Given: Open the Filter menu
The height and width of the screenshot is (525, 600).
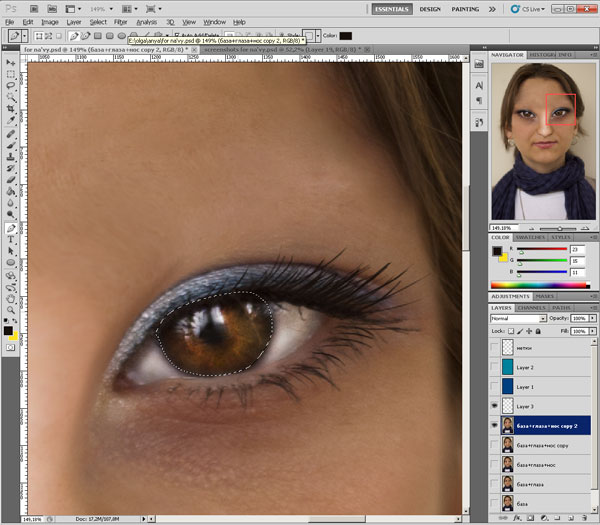Looking at the screenshot, I should (120, 21).
